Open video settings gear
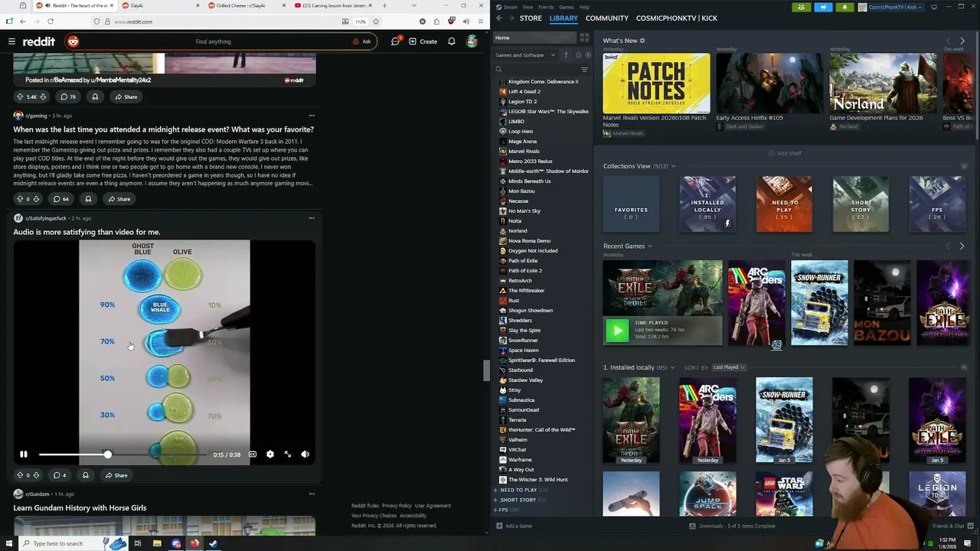The width and height of the screenshot is (980, 551). coord(270,455)
